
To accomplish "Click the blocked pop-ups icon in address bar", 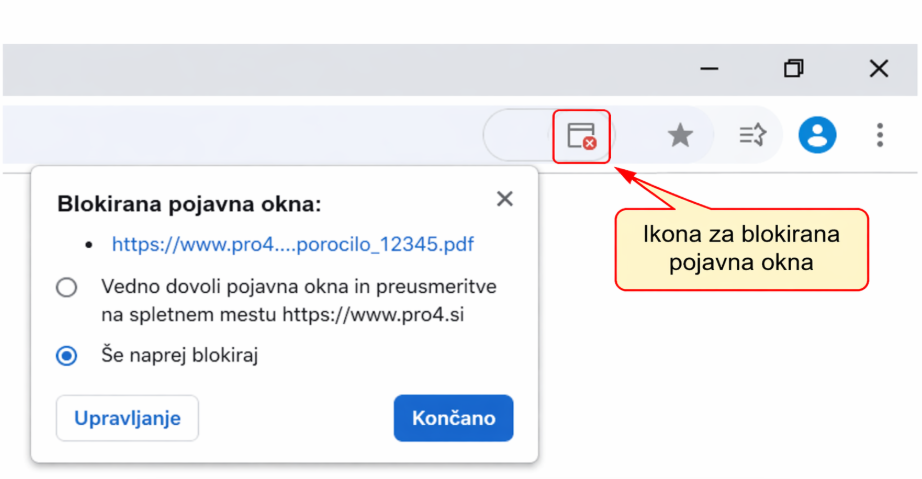I will tap(582, 136).
